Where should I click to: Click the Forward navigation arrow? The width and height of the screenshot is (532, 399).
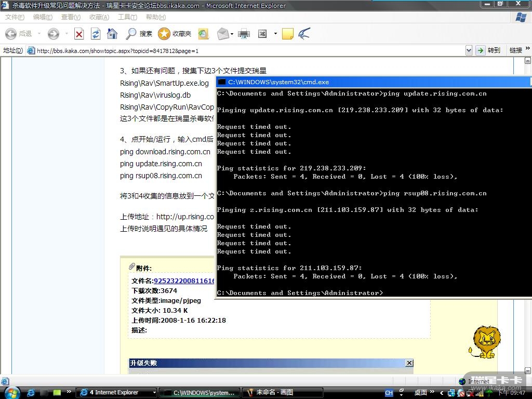(x=54, y=34)
